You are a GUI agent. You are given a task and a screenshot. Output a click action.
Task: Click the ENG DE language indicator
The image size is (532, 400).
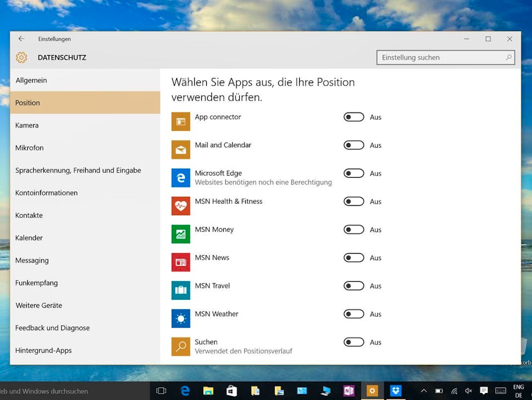pyautogui.click(x=519, y=391)
